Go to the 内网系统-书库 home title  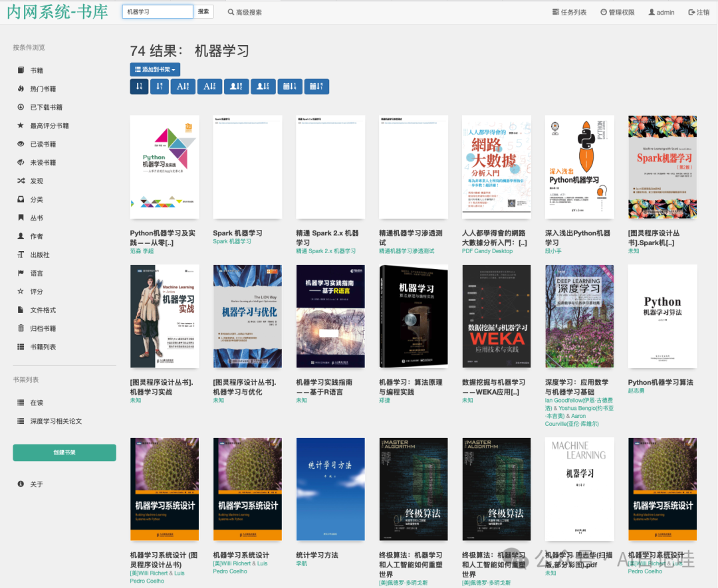[x=58, y=13]
